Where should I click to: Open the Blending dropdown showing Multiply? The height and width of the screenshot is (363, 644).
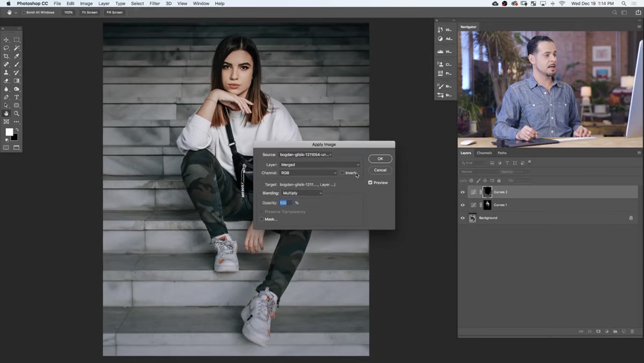pyautogui.click(x=302, y=193)
